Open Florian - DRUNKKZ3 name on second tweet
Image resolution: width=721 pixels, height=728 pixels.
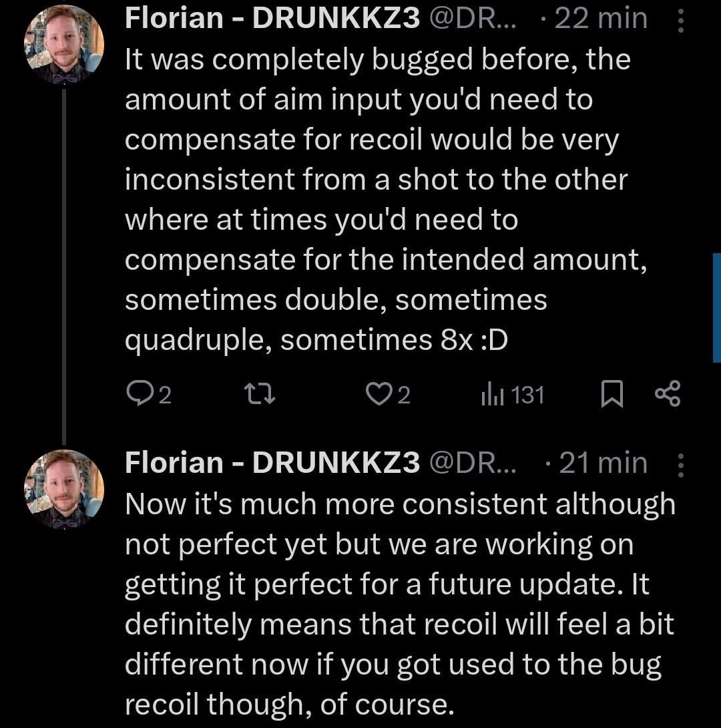click(272, 463)
